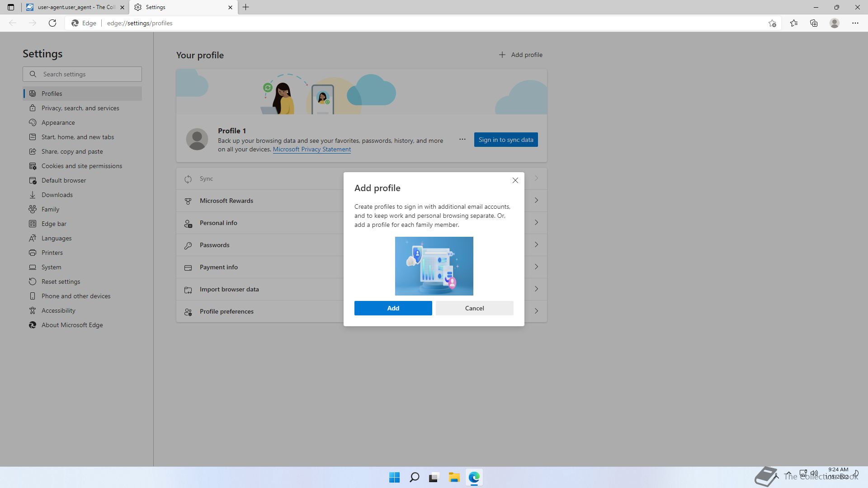Open Default browser settings
This screenshot has height=488, width=868.
click(82, 180)
